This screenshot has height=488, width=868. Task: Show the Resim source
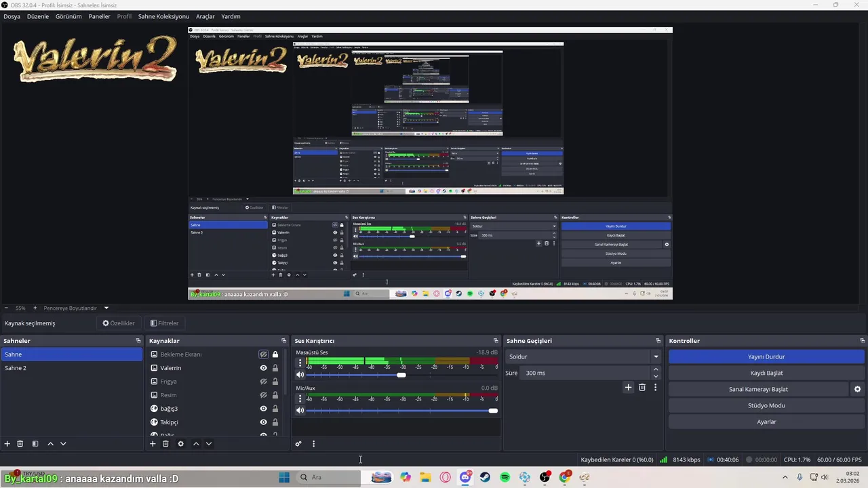point(264,395)
